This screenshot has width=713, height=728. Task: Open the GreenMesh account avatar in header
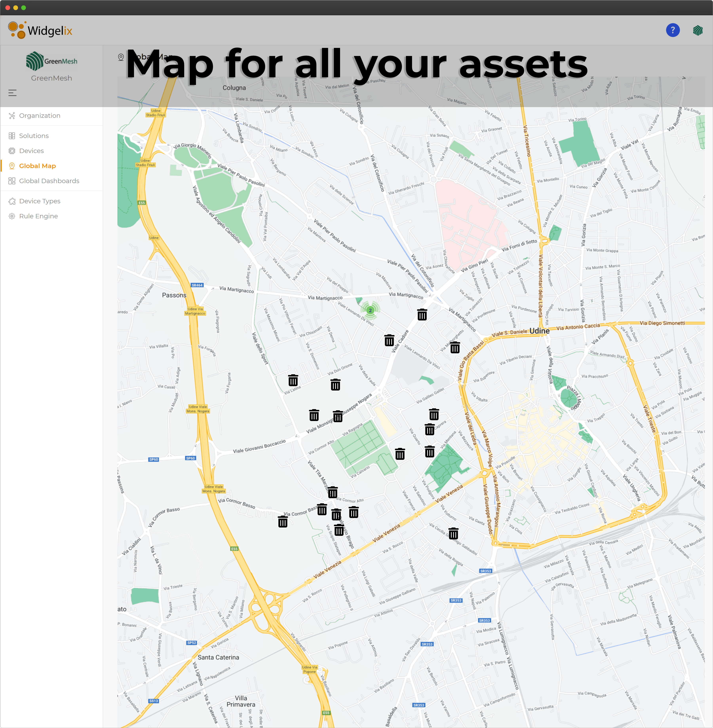(698, 30)
